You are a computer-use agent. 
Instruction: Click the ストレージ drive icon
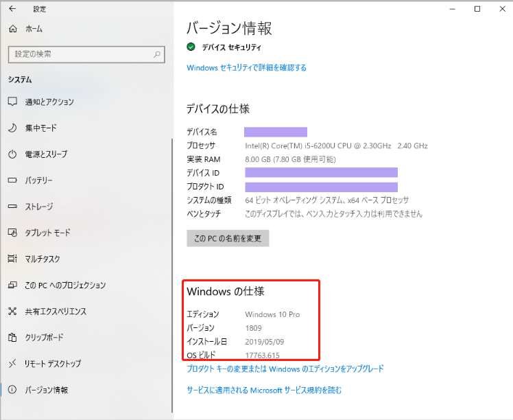(x=12, y=207)
